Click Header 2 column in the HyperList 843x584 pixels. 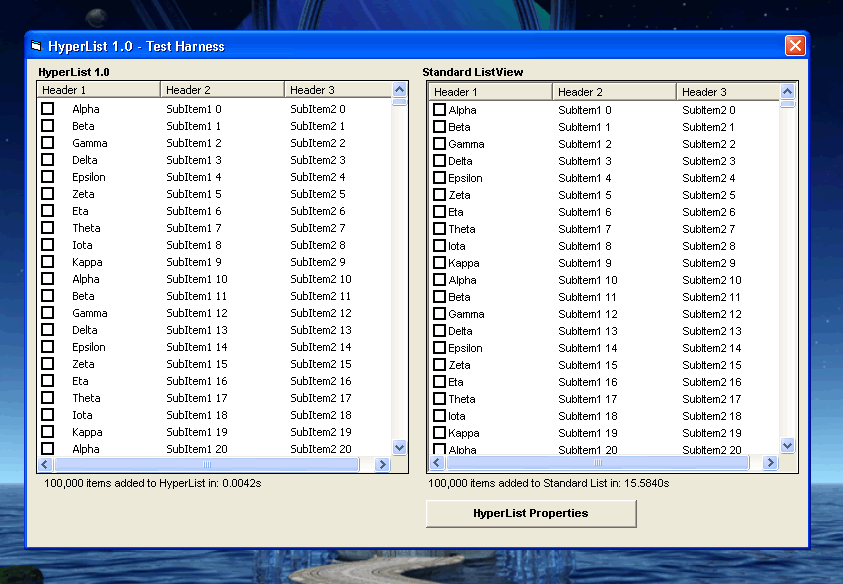[222, 90]
